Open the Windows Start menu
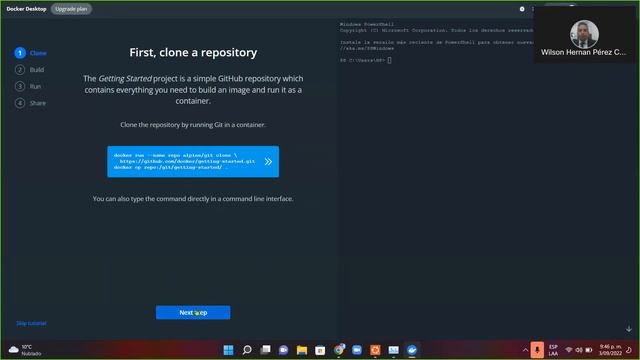This screenshot has width=640, height=360. point(229,350)
